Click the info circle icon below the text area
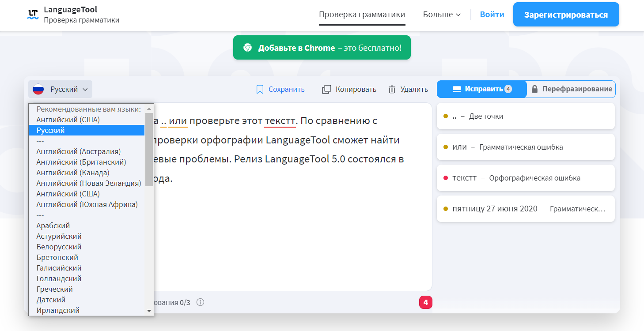The height and width of the screenshot is (331, 644). [200, 302]
